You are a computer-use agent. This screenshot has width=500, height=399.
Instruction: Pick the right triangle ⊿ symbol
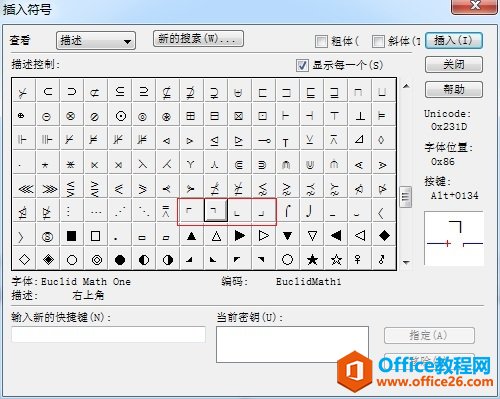click(360, 139)
